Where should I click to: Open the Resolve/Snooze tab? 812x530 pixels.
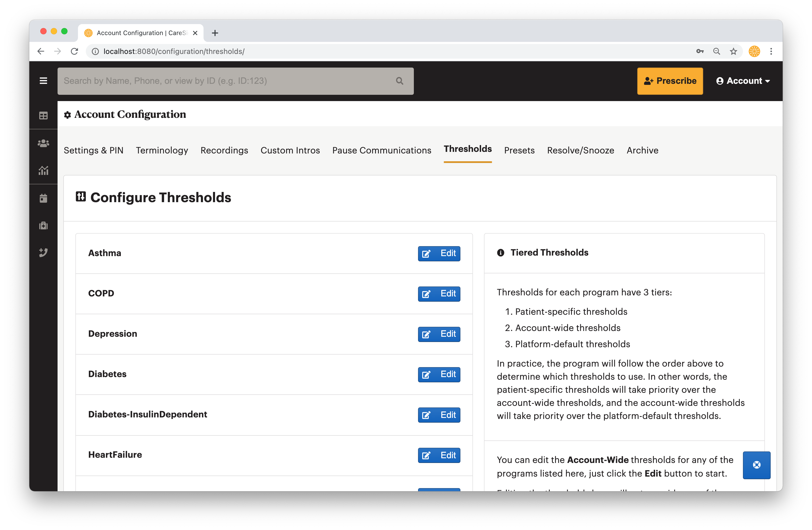click(x=580, y=150)
